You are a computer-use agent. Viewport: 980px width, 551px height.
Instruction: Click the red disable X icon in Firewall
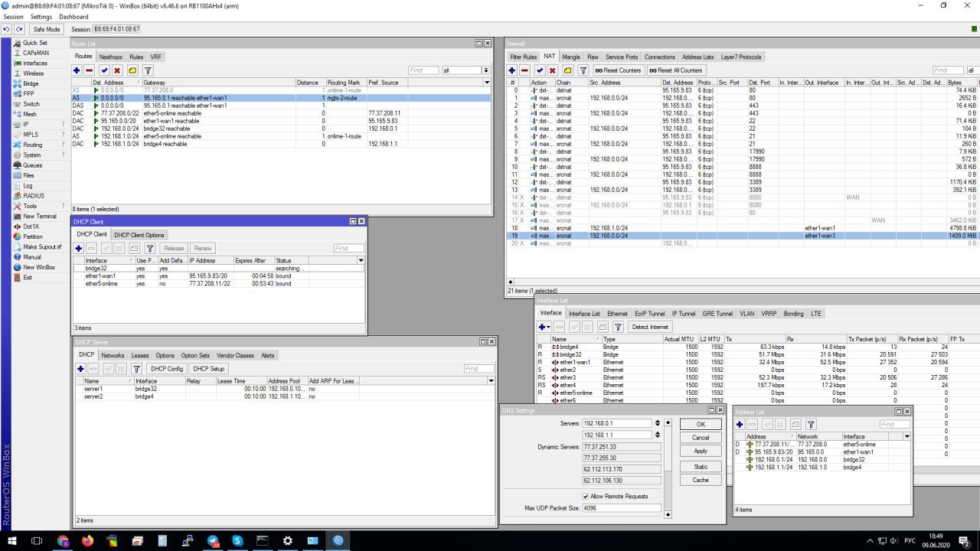[554, 70]
